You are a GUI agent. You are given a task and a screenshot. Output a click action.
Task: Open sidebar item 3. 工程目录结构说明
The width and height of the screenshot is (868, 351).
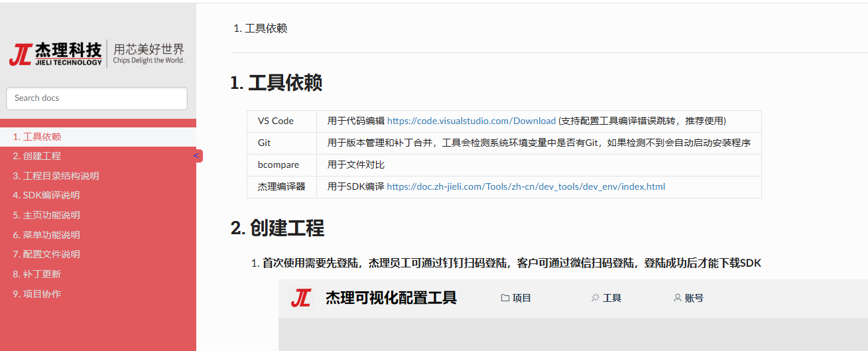click(98, 176)
